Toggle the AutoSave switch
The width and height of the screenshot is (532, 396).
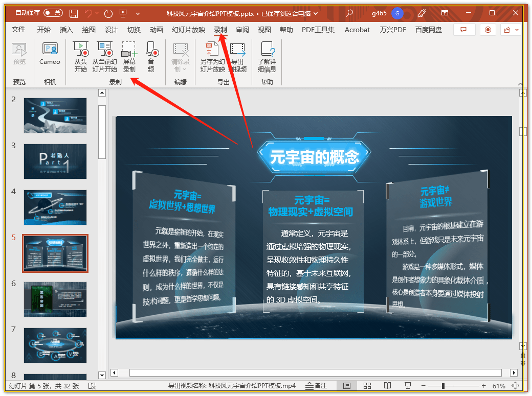tap(53, 13)
